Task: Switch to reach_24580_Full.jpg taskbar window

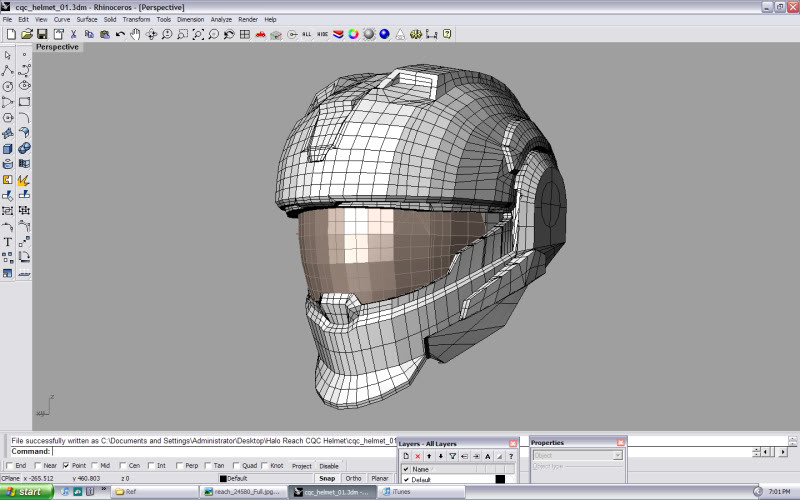Action: (243, 492)
